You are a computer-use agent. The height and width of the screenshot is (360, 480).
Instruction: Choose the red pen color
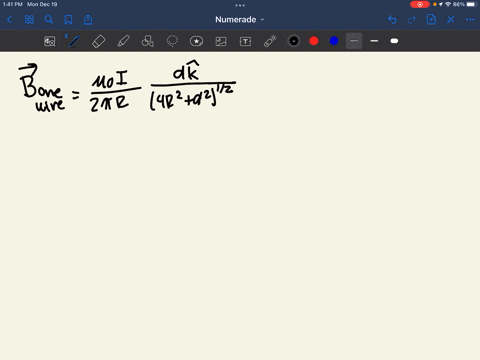pos(314,41)
